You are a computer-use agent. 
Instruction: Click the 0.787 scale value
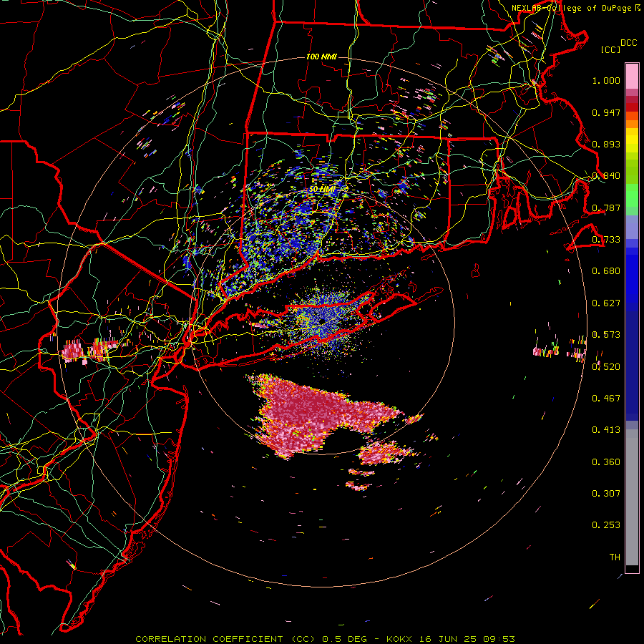point(606,208)
